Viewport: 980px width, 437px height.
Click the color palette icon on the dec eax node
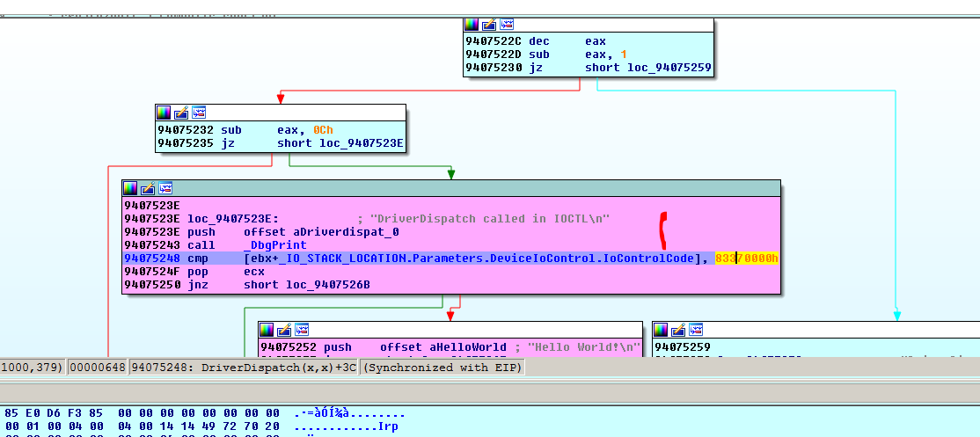tap(472, 25)
